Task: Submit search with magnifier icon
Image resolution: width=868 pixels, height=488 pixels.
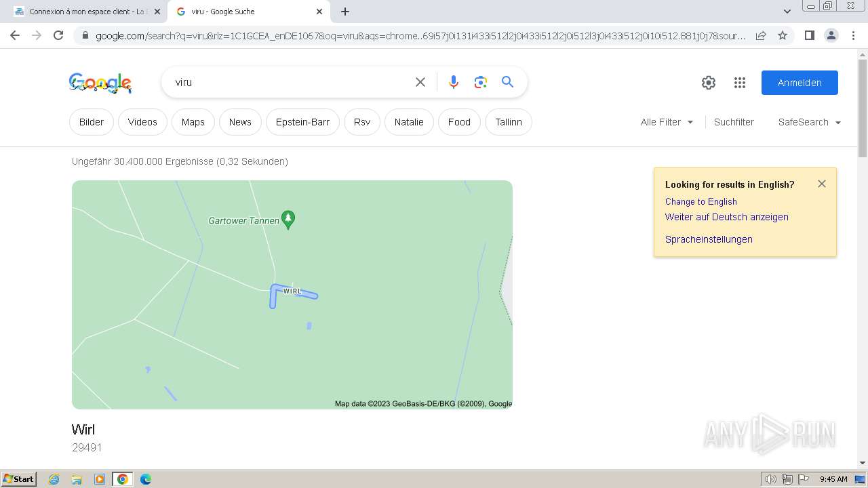Action: (x=507, y=82)
